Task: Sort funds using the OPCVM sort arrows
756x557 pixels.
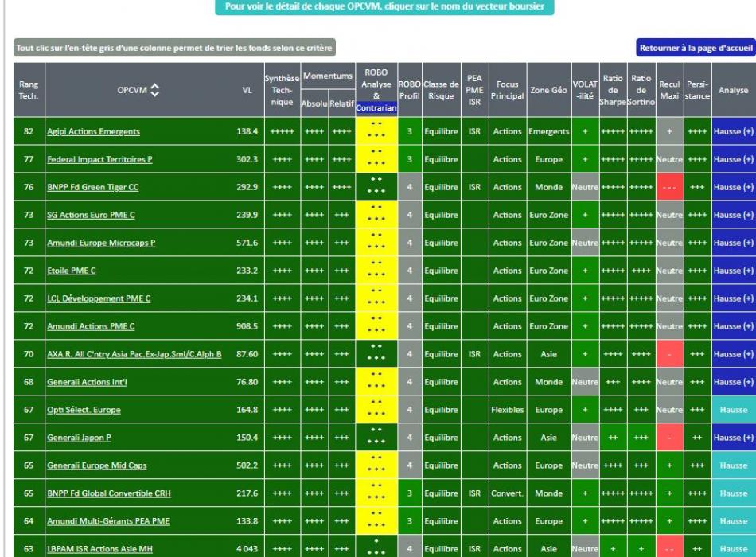Action: point(154,90)
